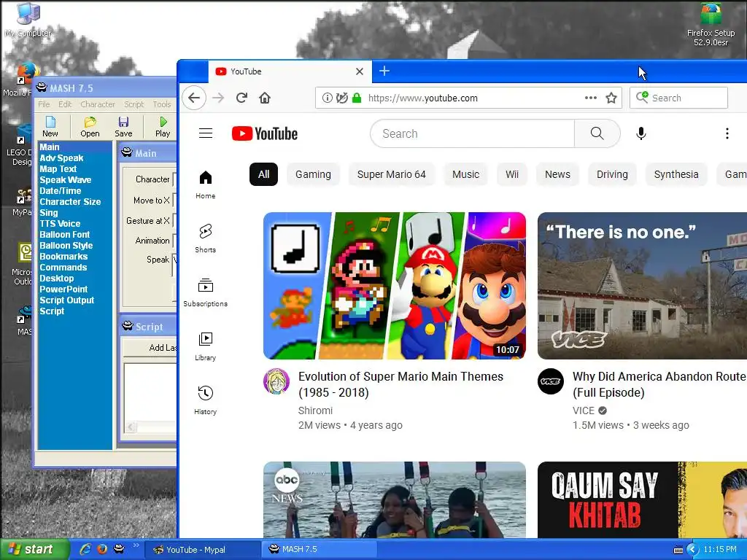Filter videos by Super Mario 64 chip

coord(392,174)
